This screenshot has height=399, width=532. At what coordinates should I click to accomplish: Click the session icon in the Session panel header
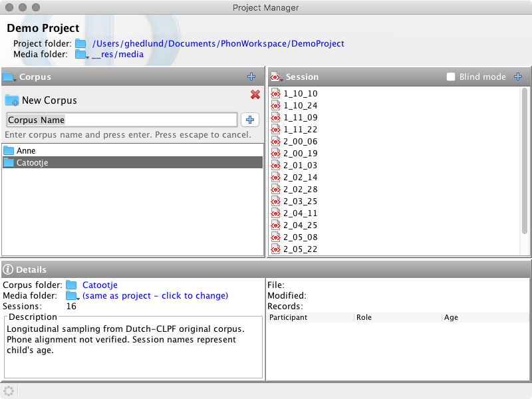[276, 76]
